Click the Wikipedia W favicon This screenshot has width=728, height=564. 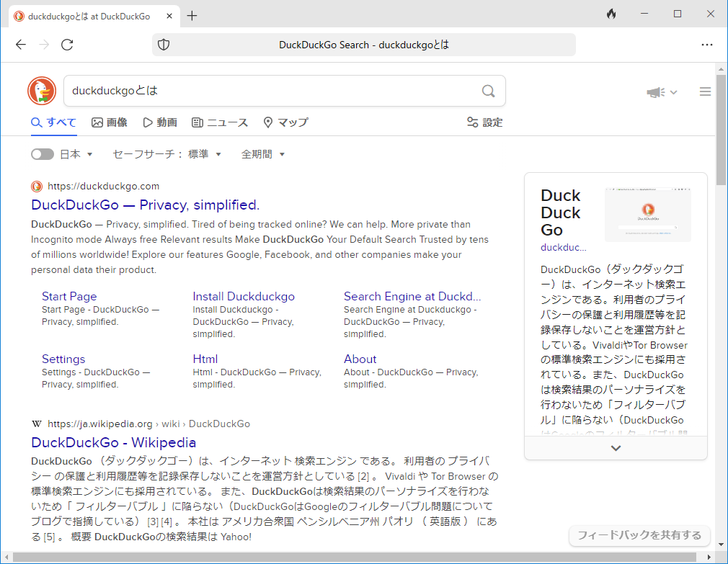(x=37, y=424)
